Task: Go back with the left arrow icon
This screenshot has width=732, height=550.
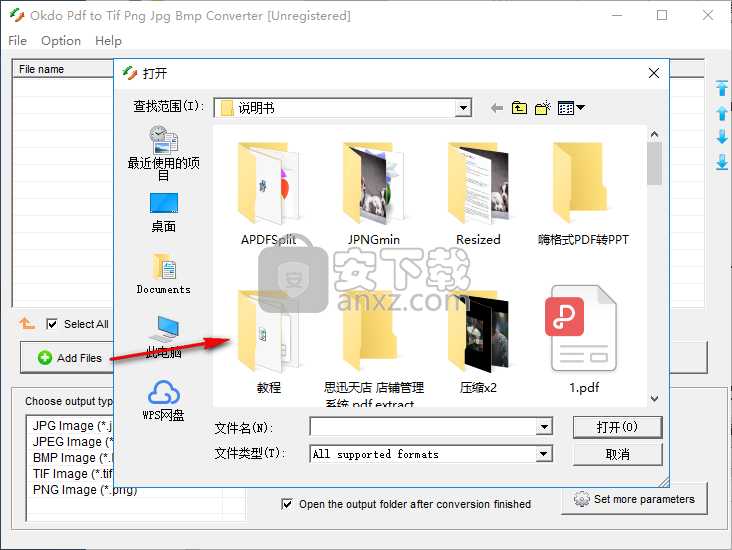Action: click(497, 108)
